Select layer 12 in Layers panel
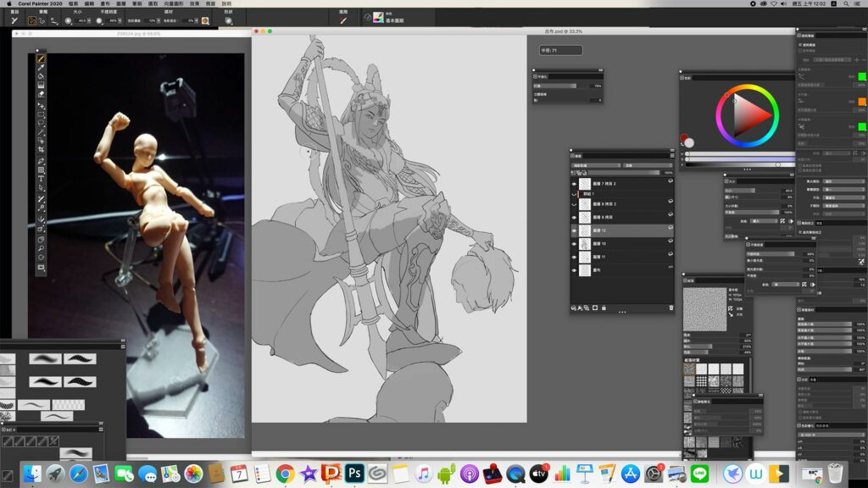Screen dimensions: 868x488 (x=621, y=230)
